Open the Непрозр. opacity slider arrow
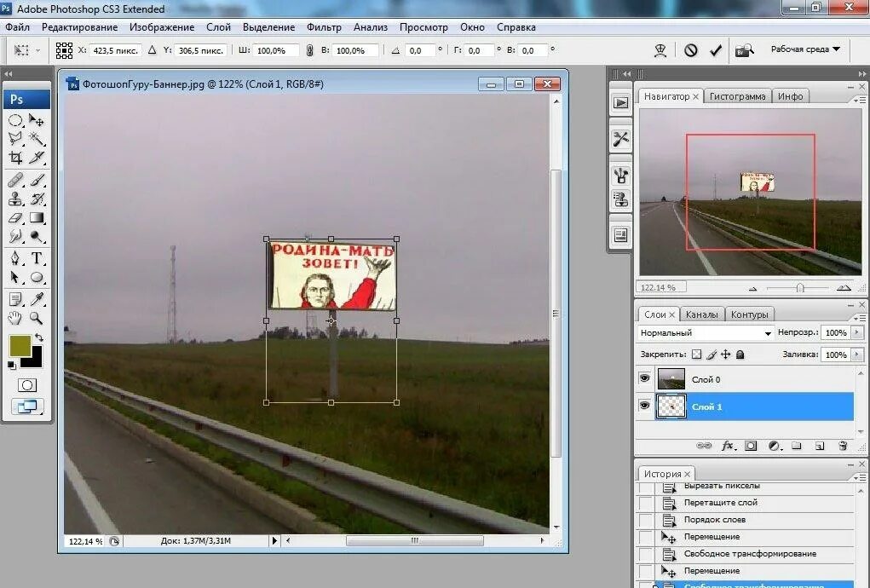Image resolution: width=870 pixels, height=588 pixels. tap(857, 332)
